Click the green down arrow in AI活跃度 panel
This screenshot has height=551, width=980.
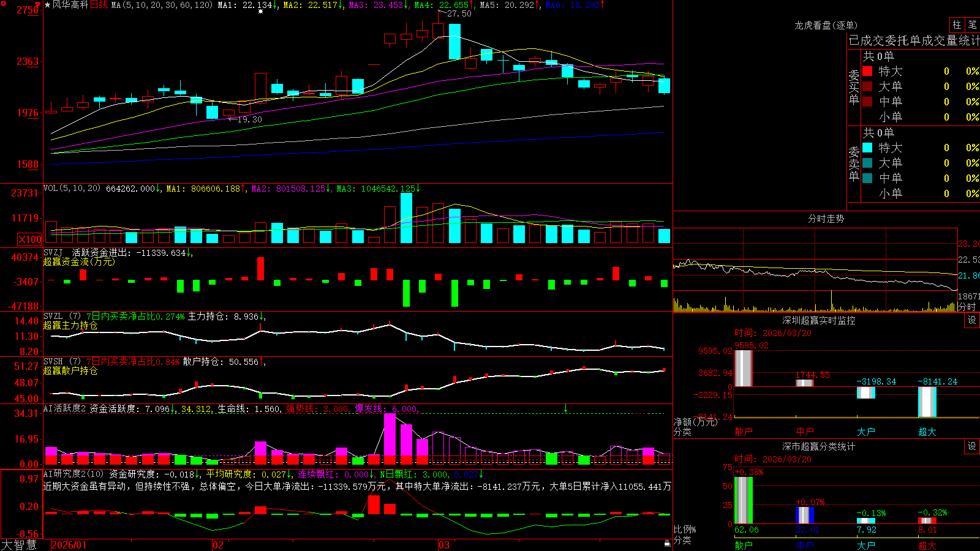pyautogui.click(x=565, y=408)
